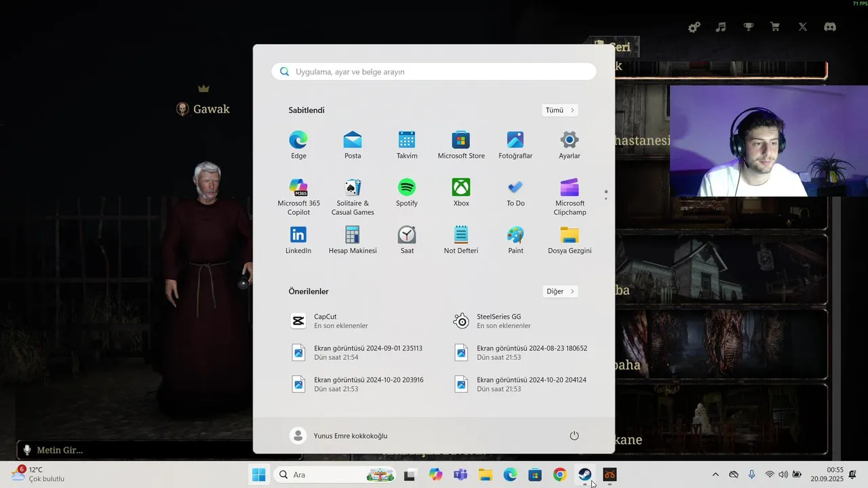Open Yunus Emre kokkokoğlu user account
868x488 pixels.
tap(339, 436)
